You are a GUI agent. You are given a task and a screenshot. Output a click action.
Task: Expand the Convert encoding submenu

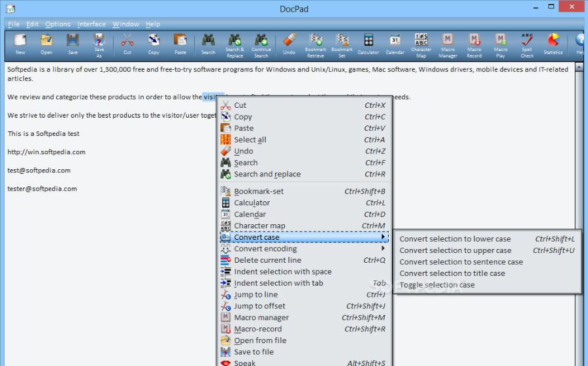coord(304,248)
